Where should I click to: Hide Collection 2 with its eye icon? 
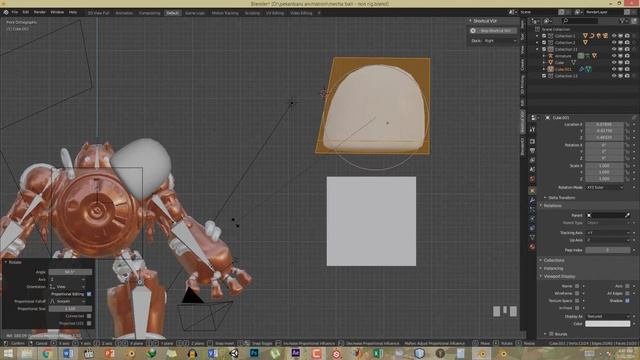614,42
